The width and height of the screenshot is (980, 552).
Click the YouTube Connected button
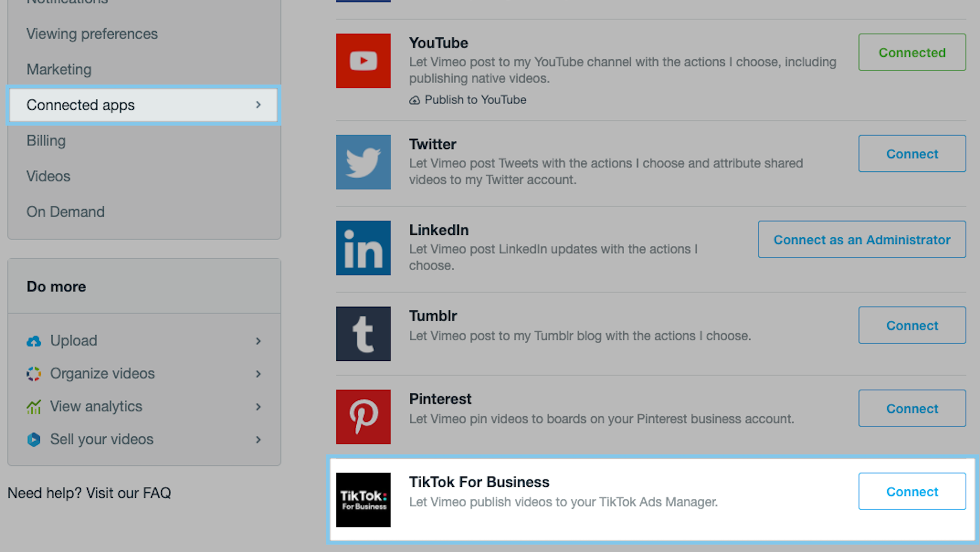coord(912,52)
